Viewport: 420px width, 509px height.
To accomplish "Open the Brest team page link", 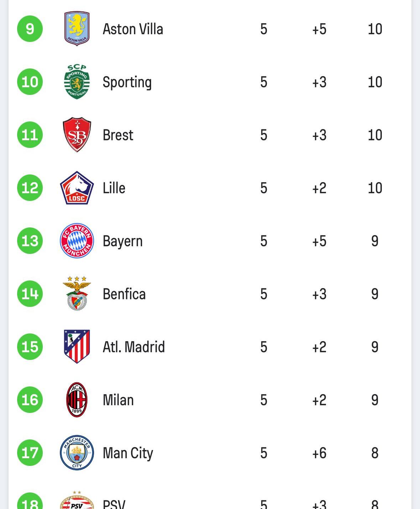I will coord(118,135).
